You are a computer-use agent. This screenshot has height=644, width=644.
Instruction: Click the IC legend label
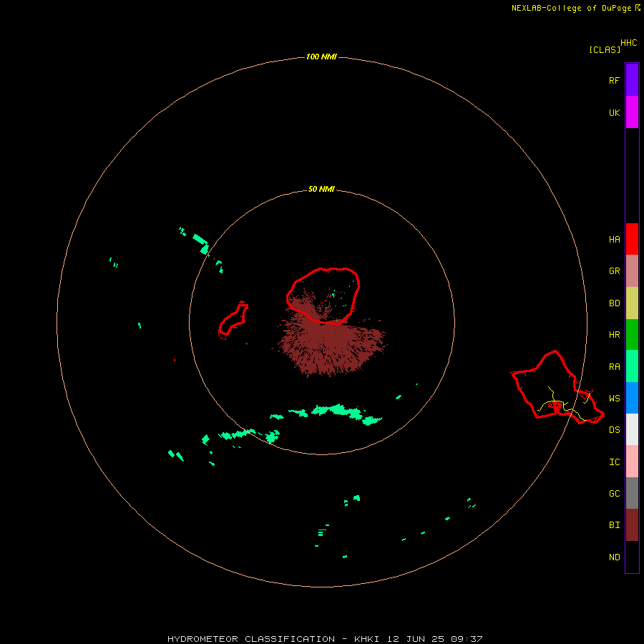tap(614, 462)
